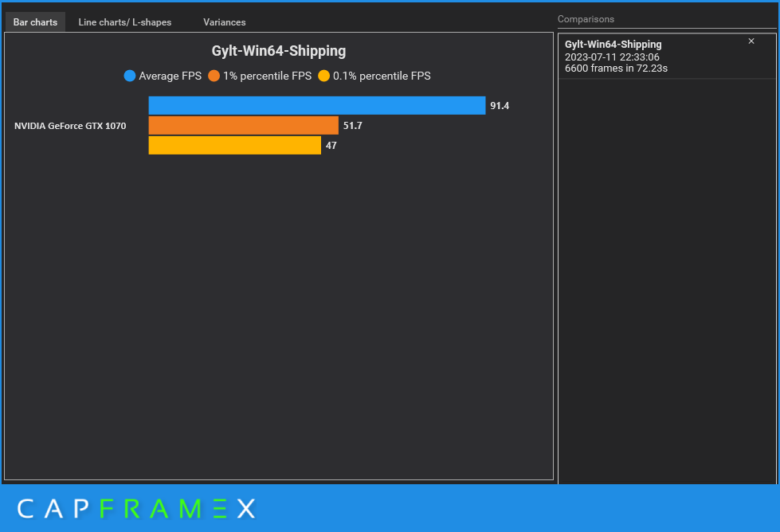Click the yellow 0.1% percentile bar

pos(235,145)
